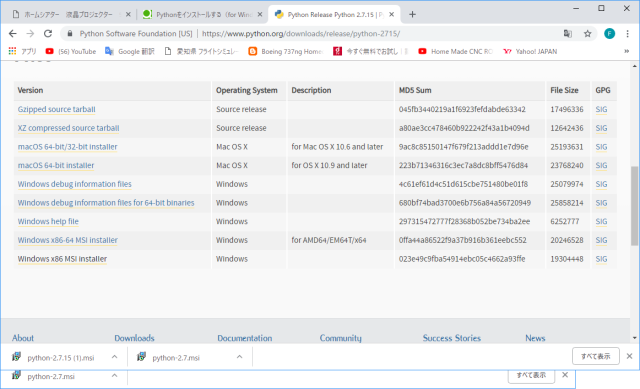The width and height of the screenshot is (640, 389).
Task: Open SIG link for Windows x86 MSI installer
Action: (x=601, y=259)
